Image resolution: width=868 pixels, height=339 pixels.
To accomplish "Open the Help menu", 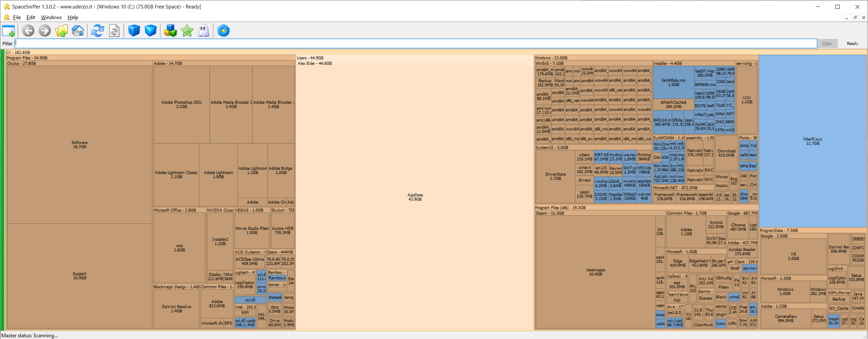I will (x=73, y=17).
